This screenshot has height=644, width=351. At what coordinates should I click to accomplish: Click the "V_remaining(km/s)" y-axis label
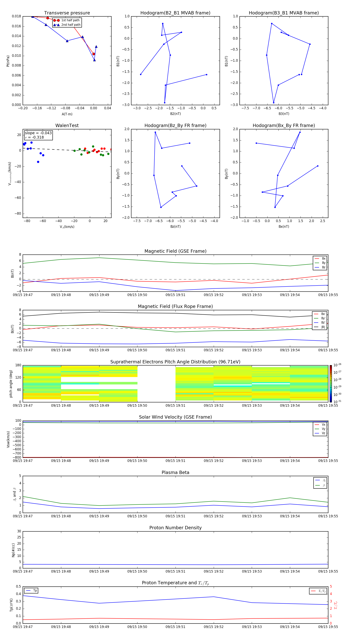tap(10, 173)
